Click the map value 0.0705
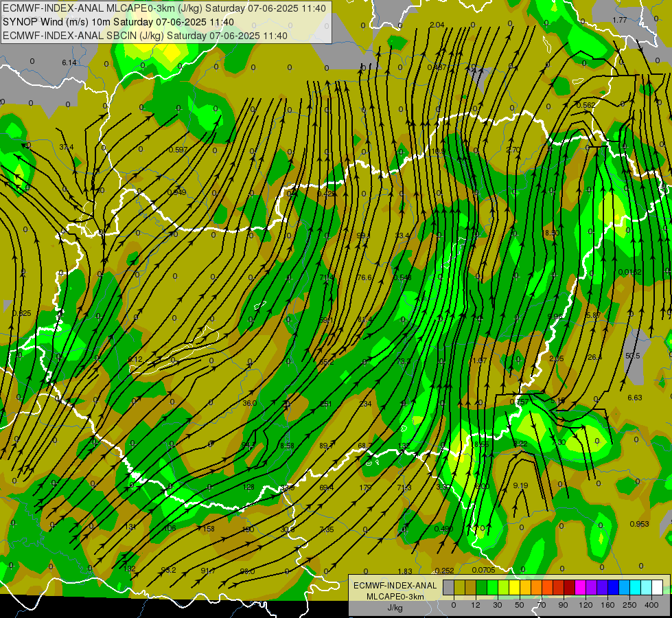This screenshot has height=618, width=672. coord(483,570)
